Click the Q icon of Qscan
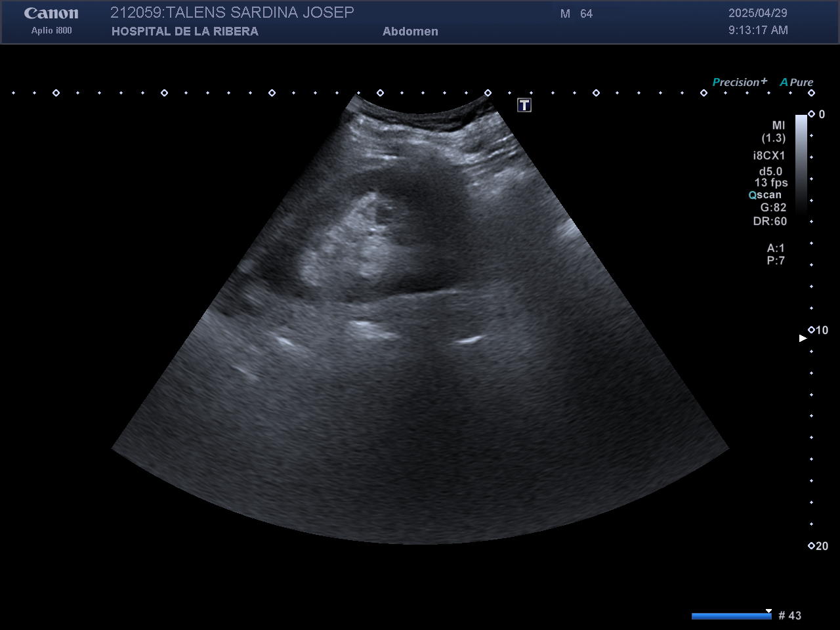The image size is (840, 630). point(752,196)
